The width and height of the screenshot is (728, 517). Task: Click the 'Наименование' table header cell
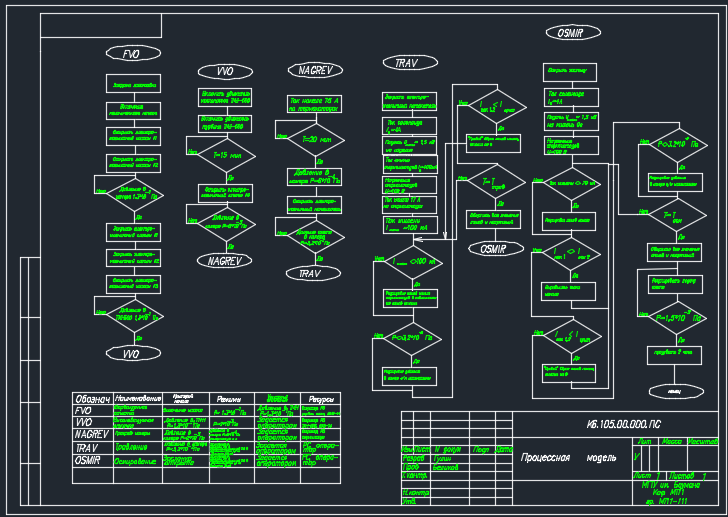click(138, 399)
